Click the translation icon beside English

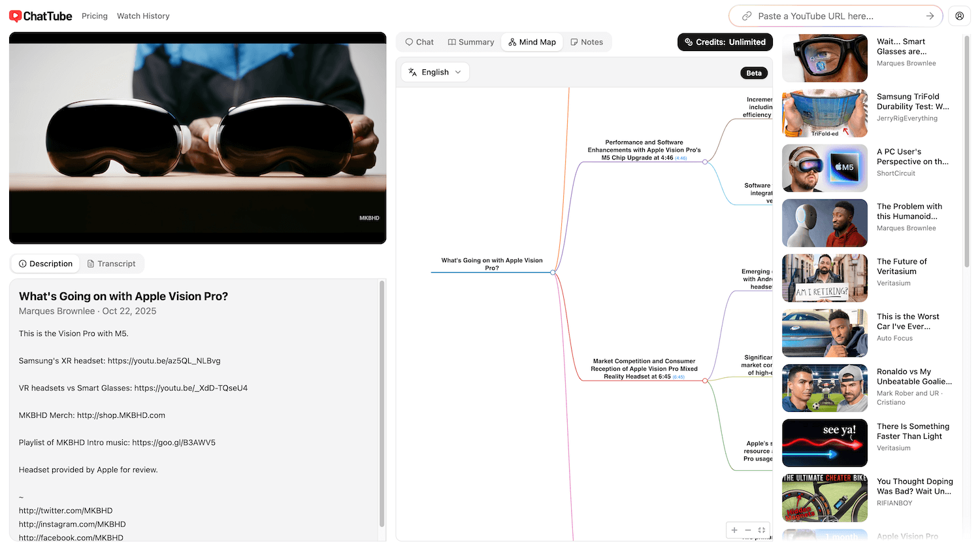tap(412, 72)
